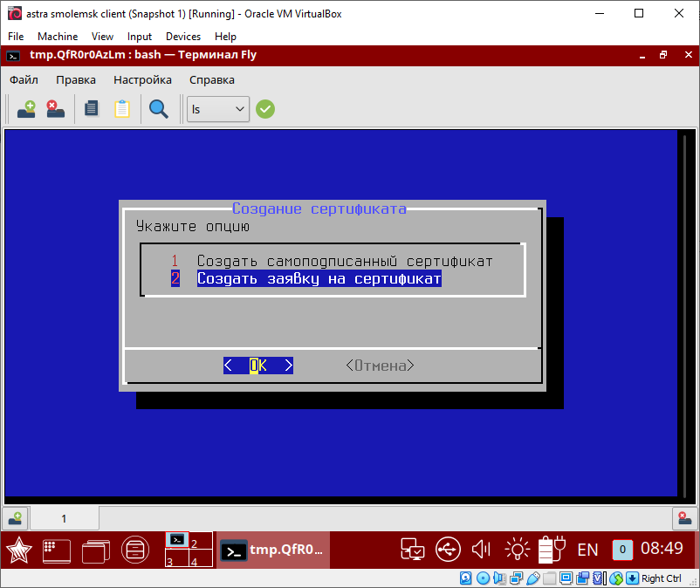
Task: Click add tab icon at bottom left
Action: pyautogui.click(x=15, y=518)
